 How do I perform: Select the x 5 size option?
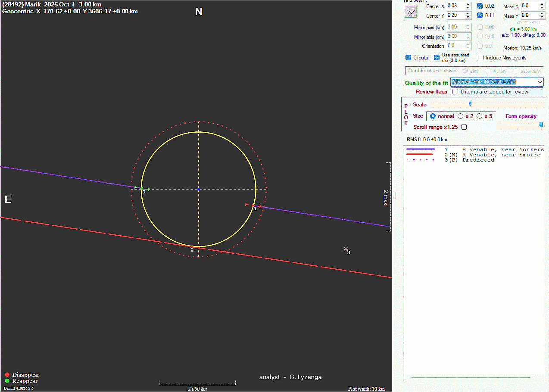point(479,116)
